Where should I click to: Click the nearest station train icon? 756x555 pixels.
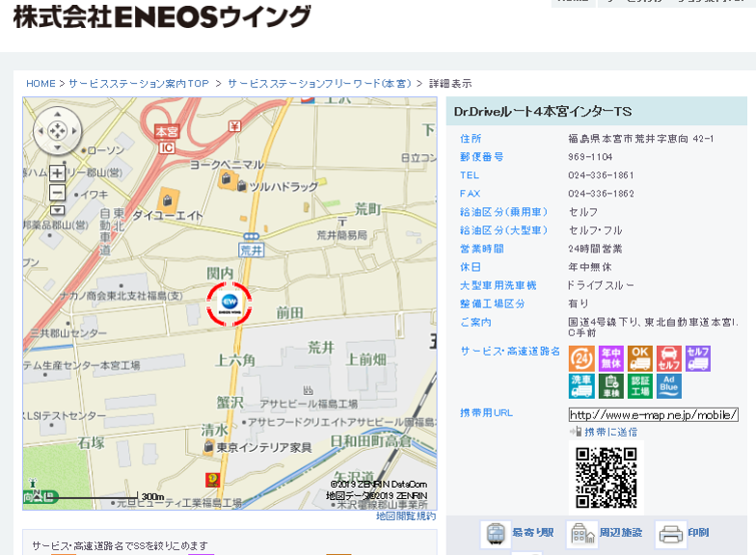(x=496, y=534)
